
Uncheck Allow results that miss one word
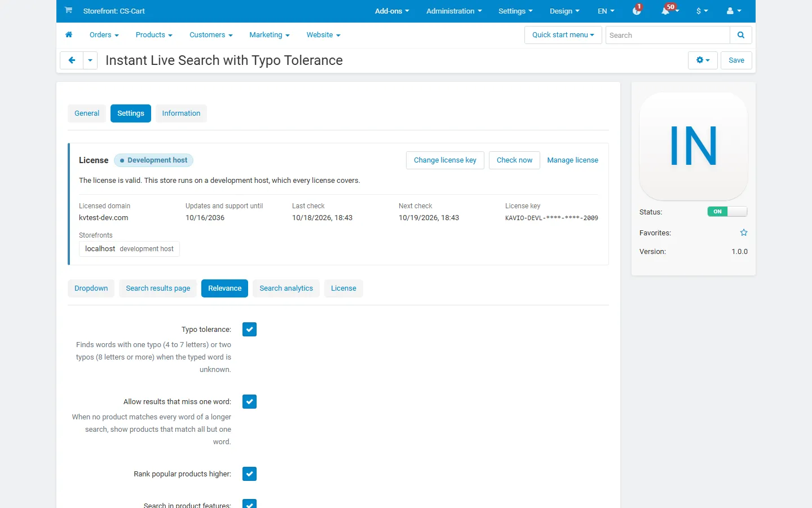(249, 401)
